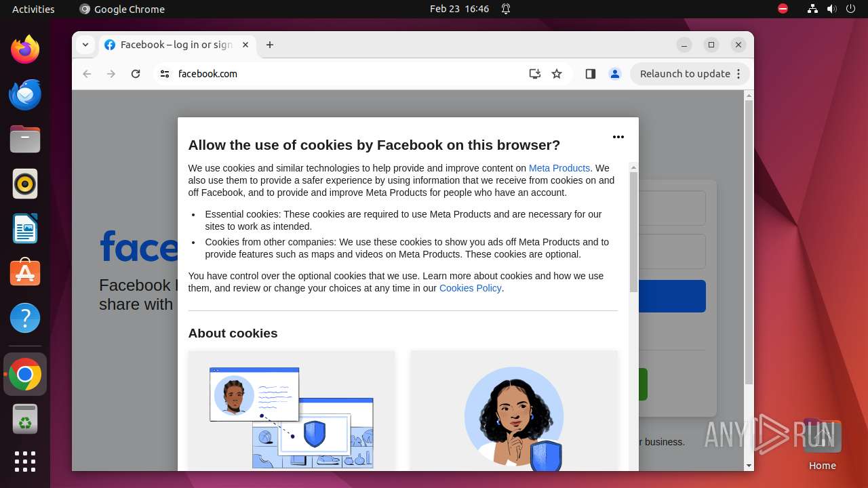Viewport: 868px width, 488px height.
Task: Click the cookie dialog scrollbar
Action: click(633, 232)
